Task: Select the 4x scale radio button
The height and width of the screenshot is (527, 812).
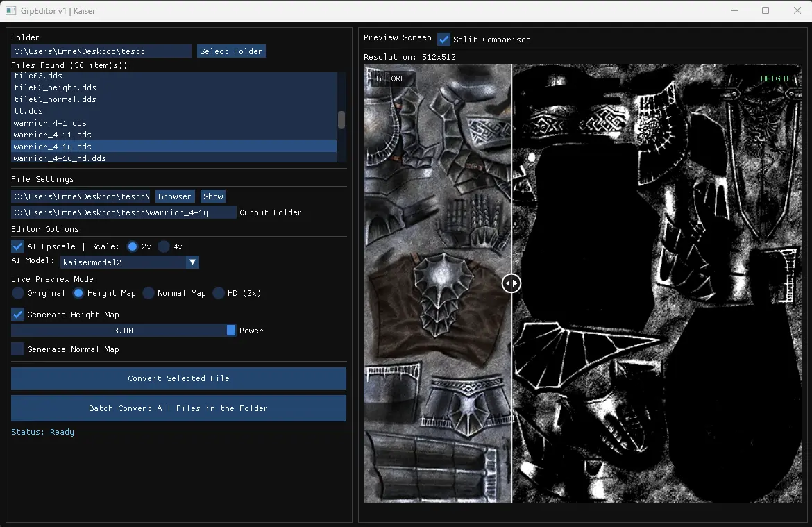Action: (x=164, y=246)
